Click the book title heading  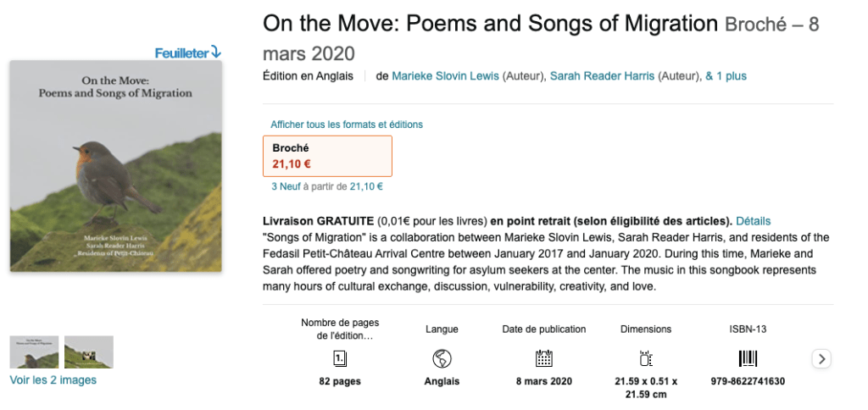[x=491, y=24]
